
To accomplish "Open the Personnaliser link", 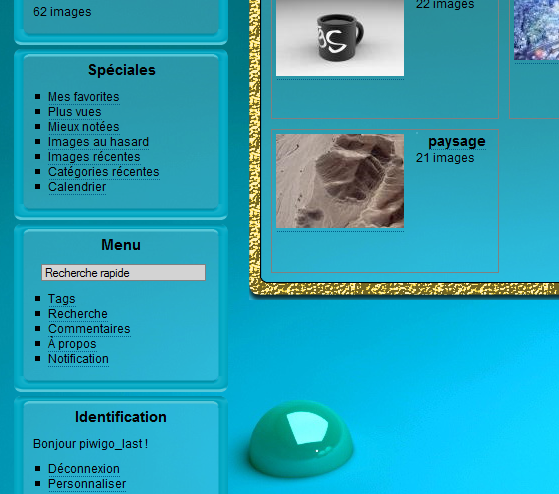I will [87, 484].
